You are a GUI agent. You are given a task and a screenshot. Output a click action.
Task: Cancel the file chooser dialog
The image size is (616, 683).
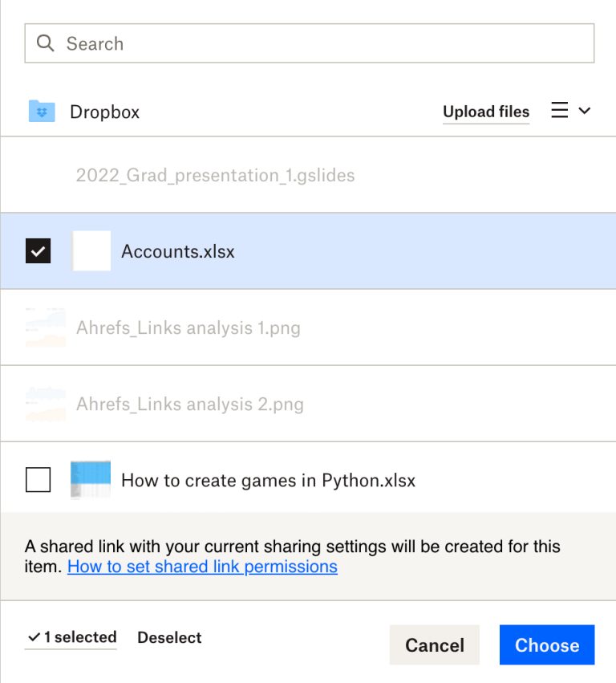(434, 645)
